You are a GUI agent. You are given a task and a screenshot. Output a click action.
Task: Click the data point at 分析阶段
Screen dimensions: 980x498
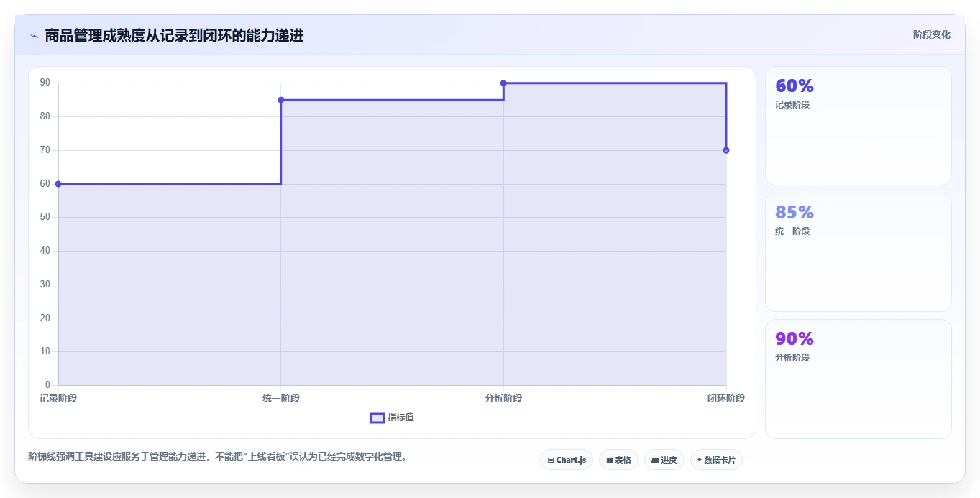click(x=503, y=83)
